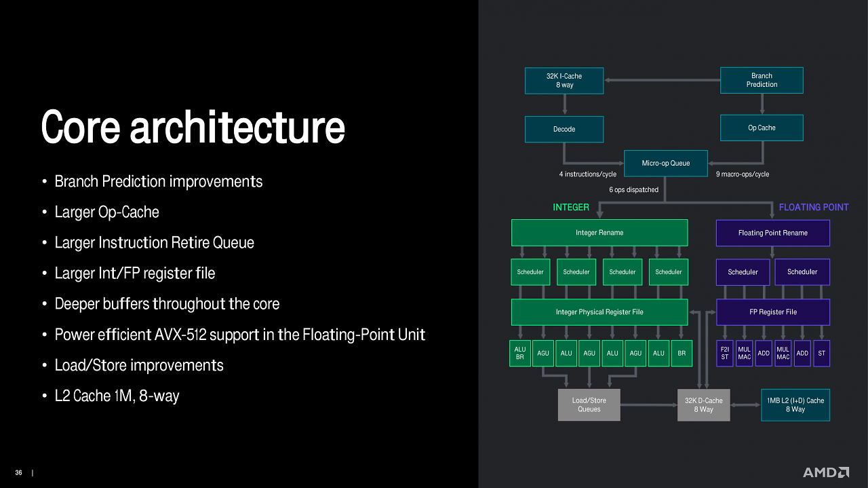Click the INTEGER section label
The width and height of the screenshot is (868, 488).
click(x=571, y=207)
